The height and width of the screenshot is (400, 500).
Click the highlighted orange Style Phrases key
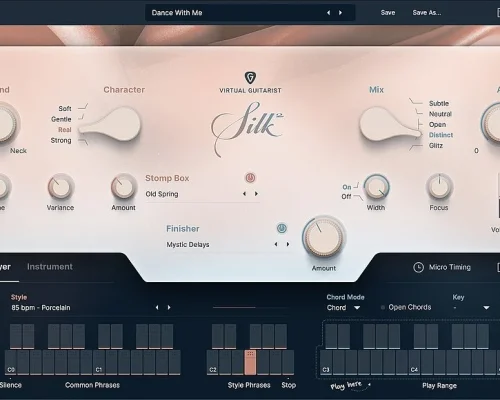tap(250, 362)
